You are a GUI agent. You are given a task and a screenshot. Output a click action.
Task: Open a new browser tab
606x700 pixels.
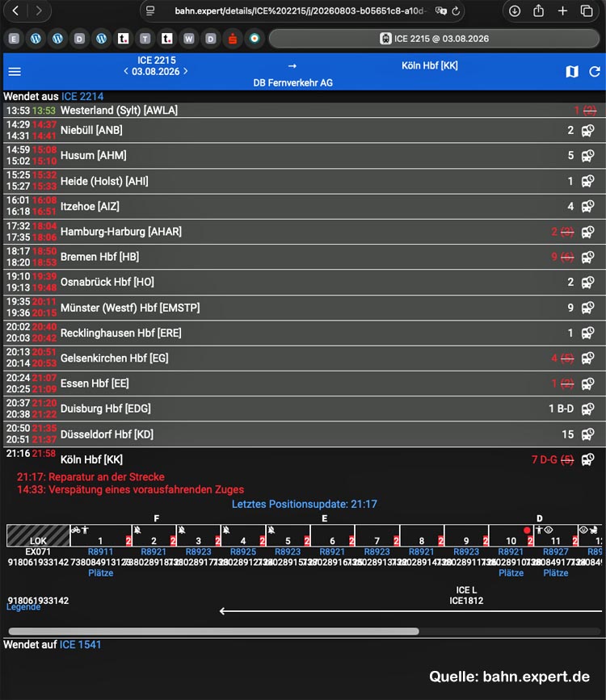point(562,10)
